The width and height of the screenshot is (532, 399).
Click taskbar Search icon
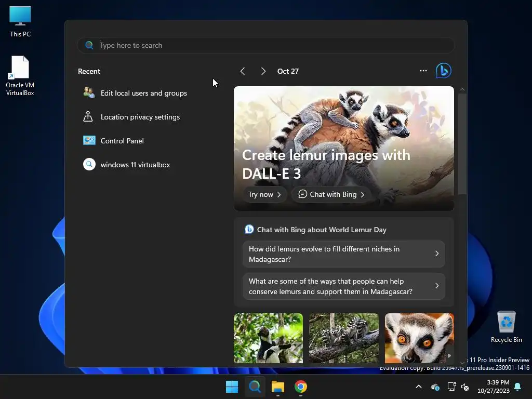coord(255,387)
